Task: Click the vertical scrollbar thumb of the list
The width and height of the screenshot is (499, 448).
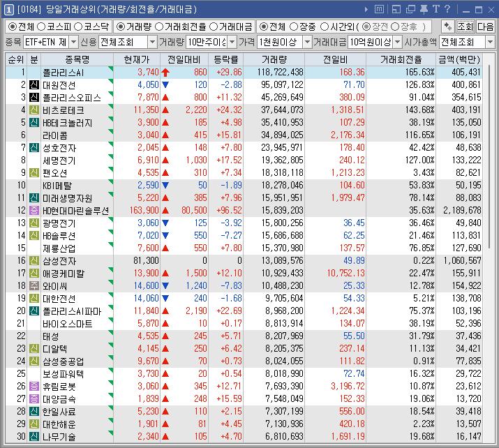Action: point(489,156)
